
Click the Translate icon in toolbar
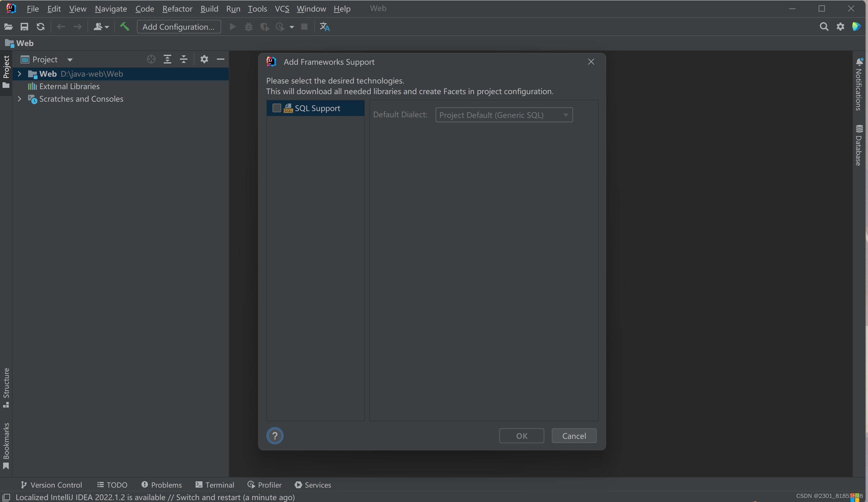(324, 27)
